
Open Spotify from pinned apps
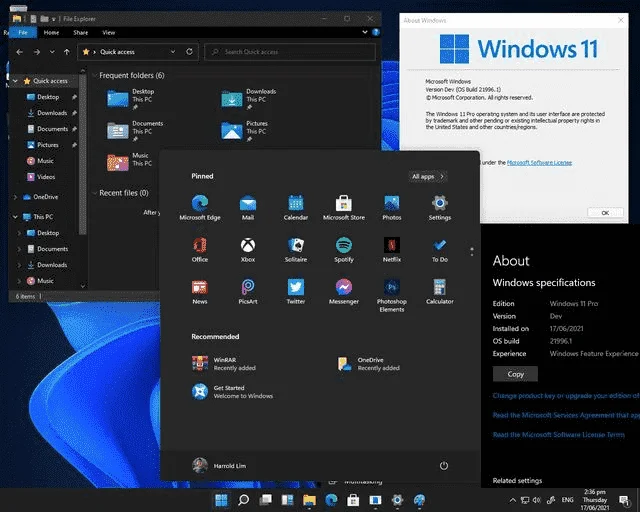[x=344, y=250]
